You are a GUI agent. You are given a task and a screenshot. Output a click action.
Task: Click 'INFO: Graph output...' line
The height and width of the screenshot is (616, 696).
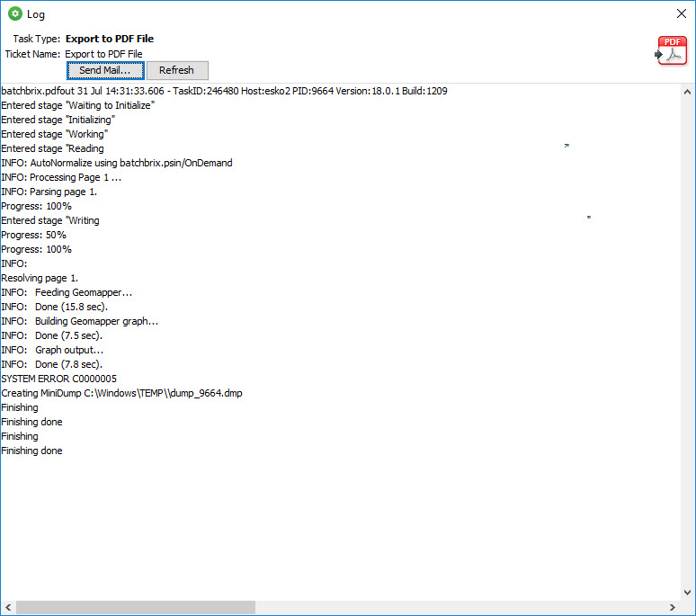tap(52, 350)
